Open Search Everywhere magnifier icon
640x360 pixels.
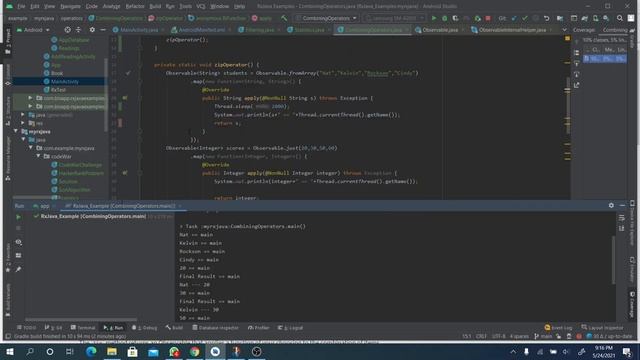[x=620, y=18]
